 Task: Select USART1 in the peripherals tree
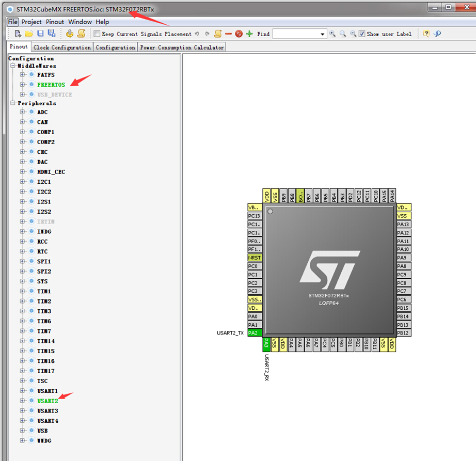[x=47, y=391]
